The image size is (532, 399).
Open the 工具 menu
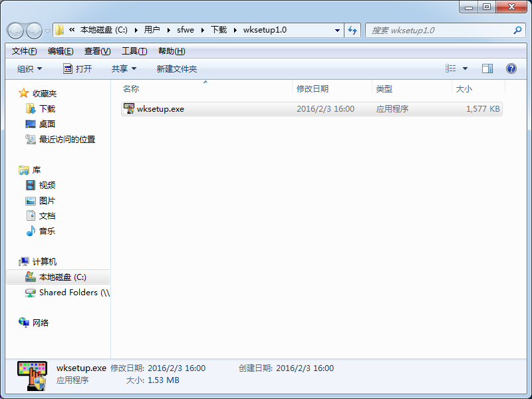(133, 51)
